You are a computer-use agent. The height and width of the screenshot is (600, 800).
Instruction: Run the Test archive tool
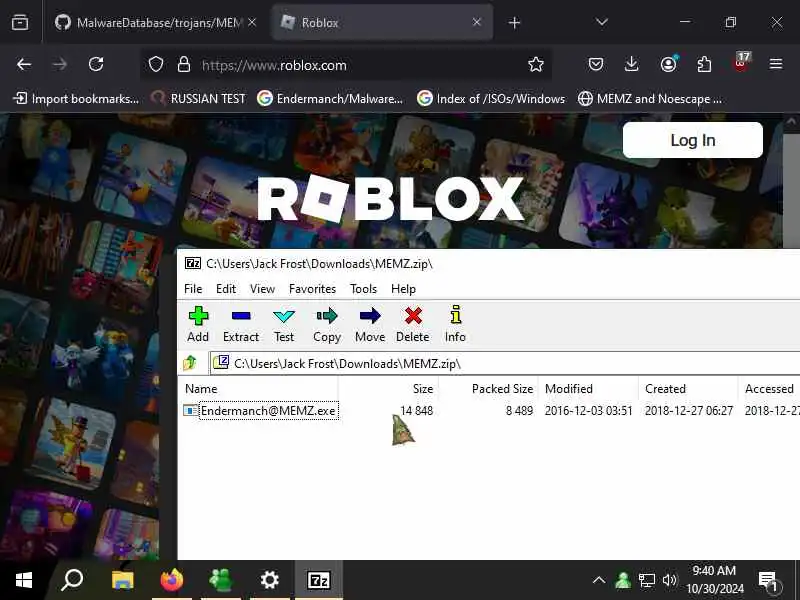(284, 324)
